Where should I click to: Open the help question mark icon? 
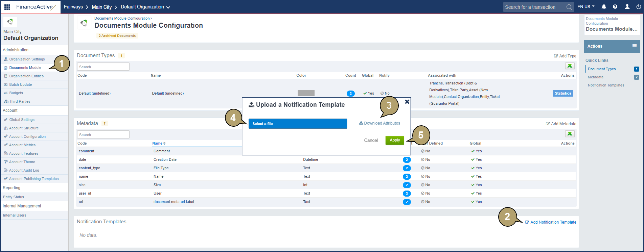point(615,7)
